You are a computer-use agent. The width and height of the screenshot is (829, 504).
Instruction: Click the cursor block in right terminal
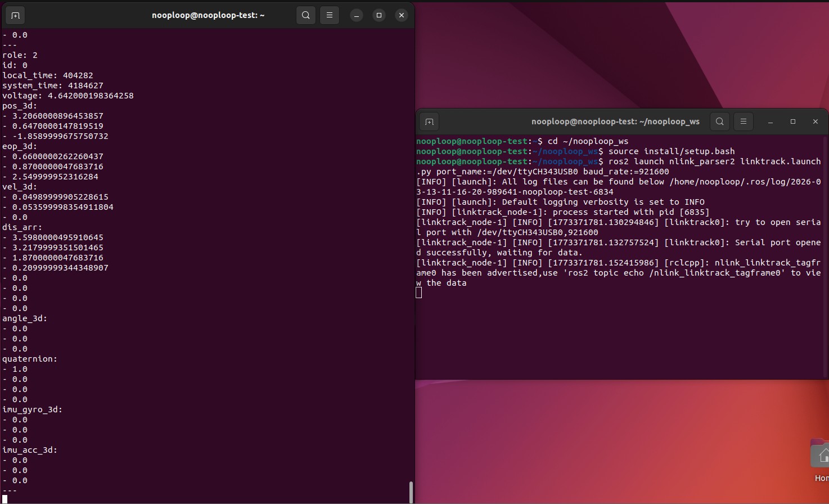pos(418,292)
